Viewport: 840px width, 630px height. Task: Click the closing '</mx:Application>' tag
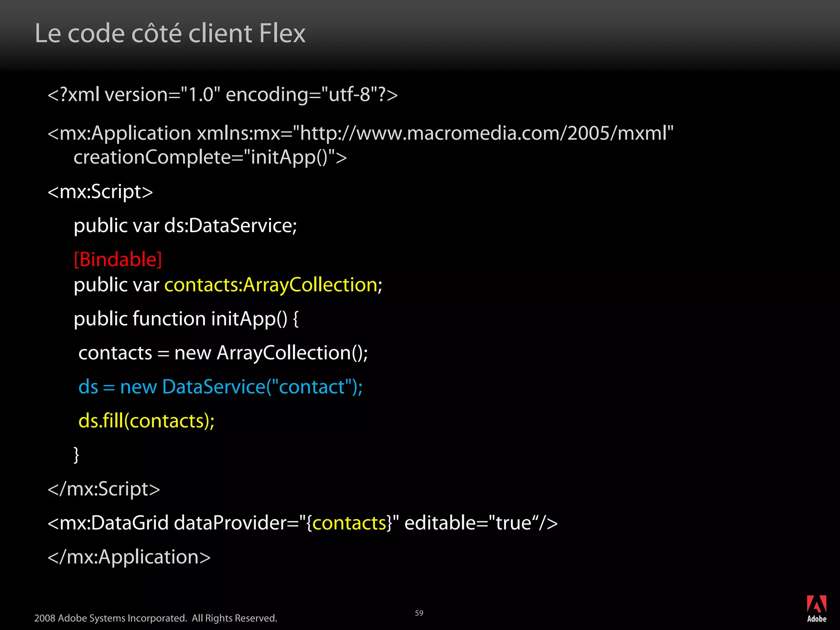click(129, 557)
